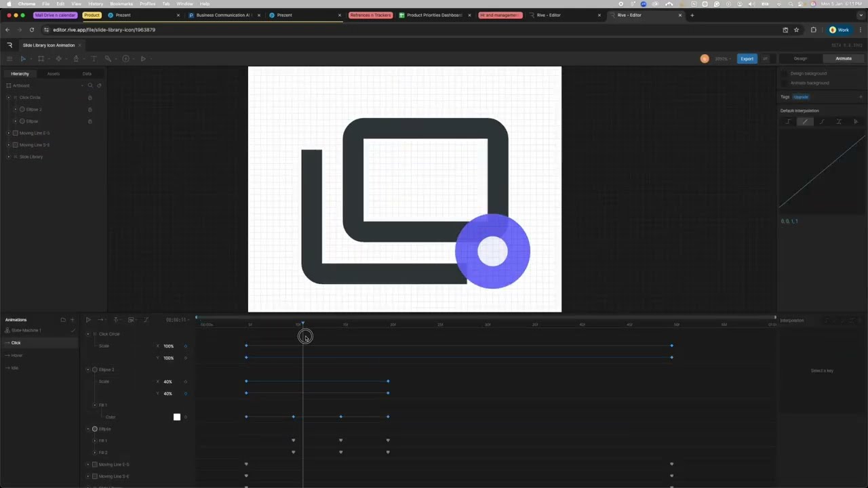Open the white Color swatch for Fill 1
This screenshot has width=868, height=488.
click(x=177, y=417)
